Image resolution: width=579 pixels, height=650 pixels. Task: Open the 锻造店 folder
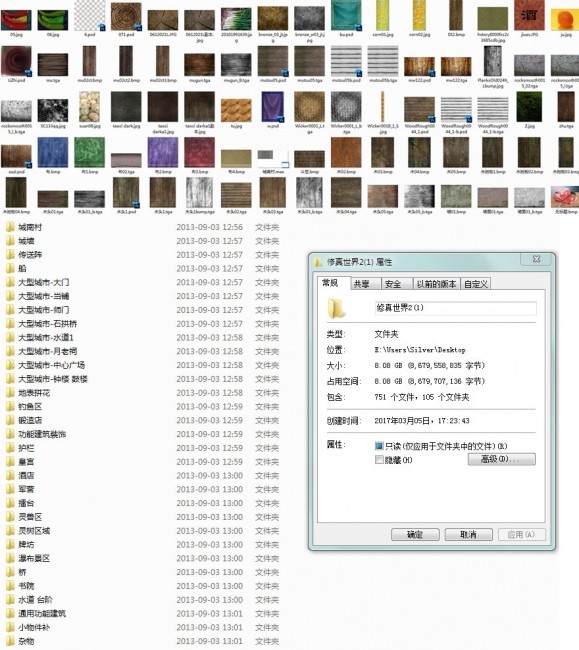click(30, 420)
